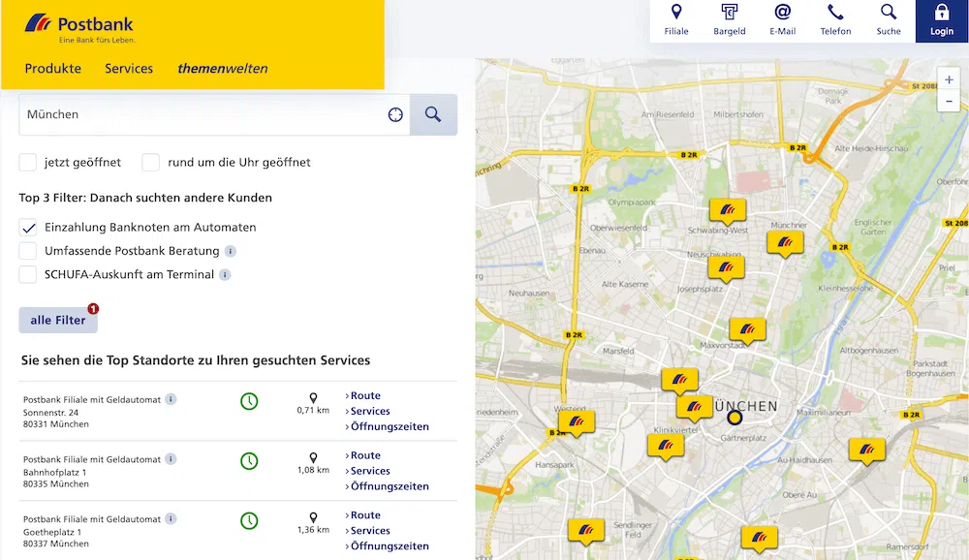Select Postbank marker near Sendlinger Feld
The height and width of the screenshot is (560, 969).
click(x=586, y=532)
